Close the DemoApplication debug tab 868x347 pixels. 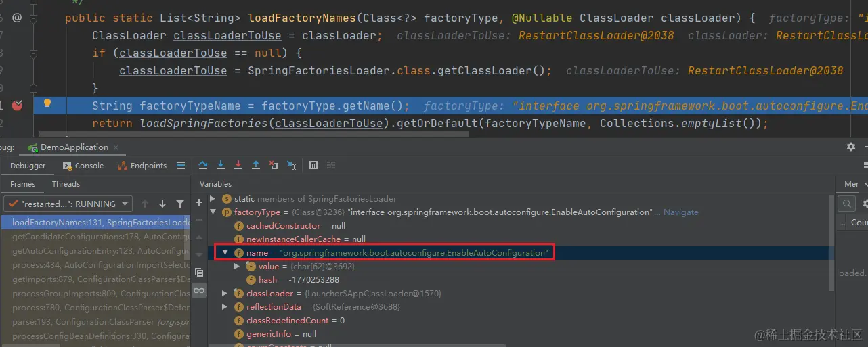tap(116, 147)
